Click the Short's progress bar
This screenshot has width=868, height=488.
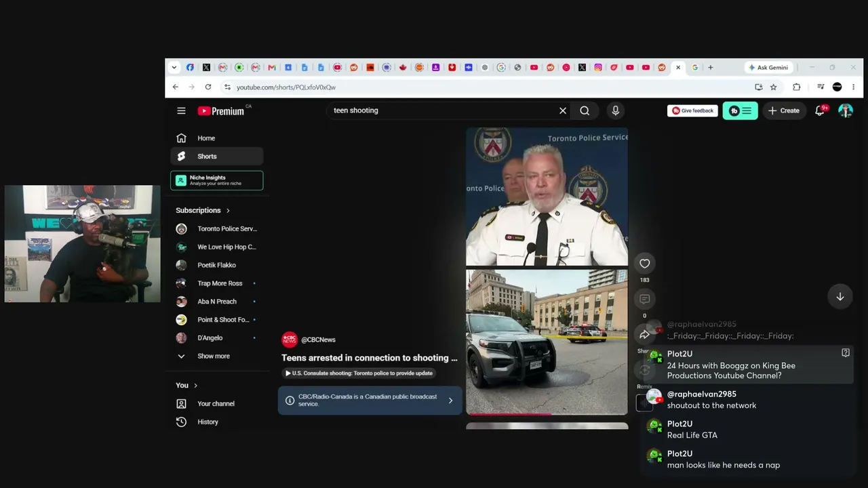[547, 413]
